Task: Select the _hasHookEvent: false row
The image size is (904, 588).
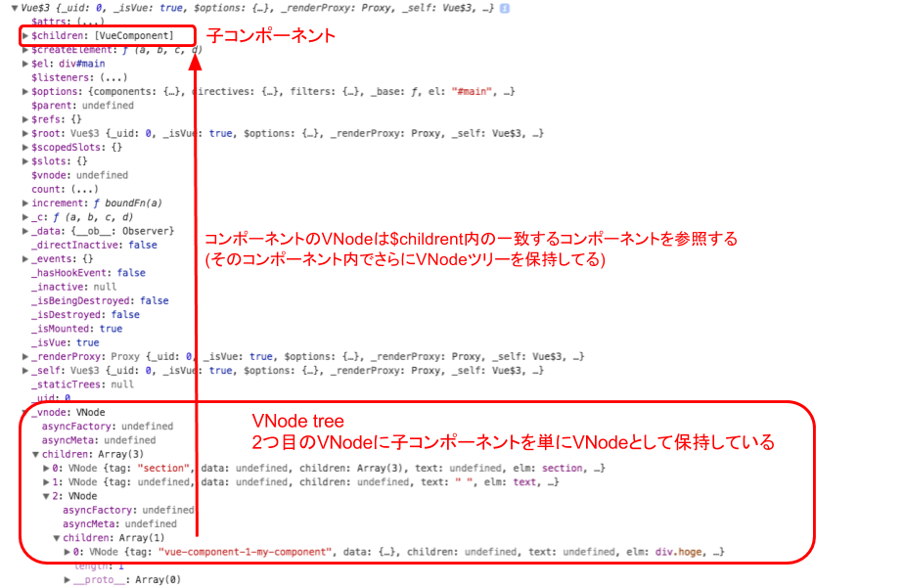Action: tap(88, 273)
